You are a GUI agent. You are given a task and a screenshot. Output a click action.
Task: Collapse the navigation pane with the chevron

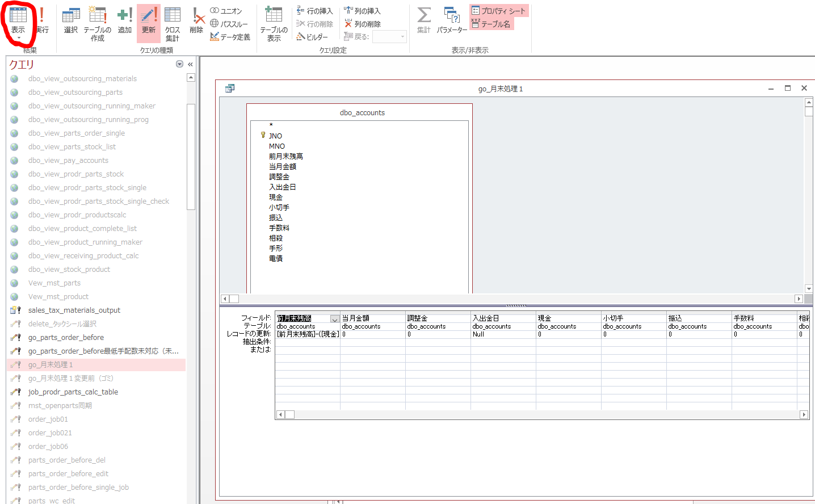click(189, 64)
